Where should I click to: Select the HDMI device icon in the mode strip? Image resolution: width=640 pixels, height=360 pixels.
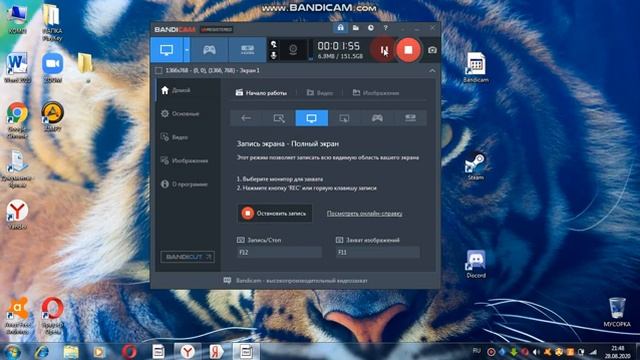pyautogui.click(x=410, y=118)
